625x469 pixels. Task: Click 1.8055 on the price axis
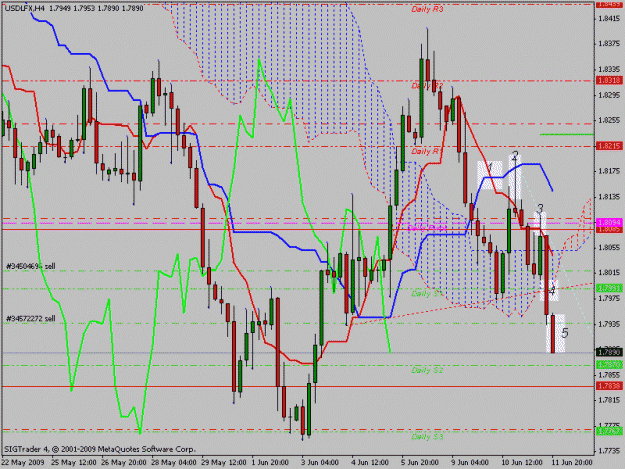(610, 247)
